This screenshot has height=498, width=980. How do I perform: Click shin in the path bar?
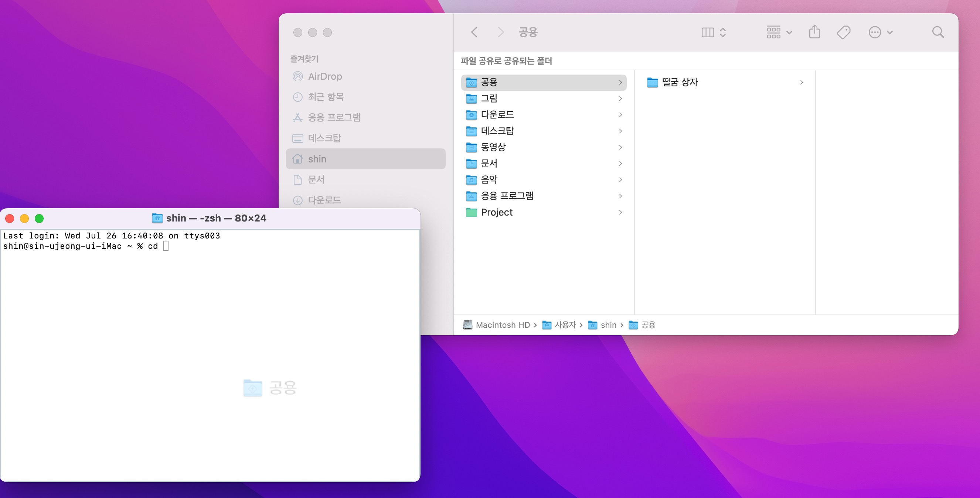click(x=608, y=325)
